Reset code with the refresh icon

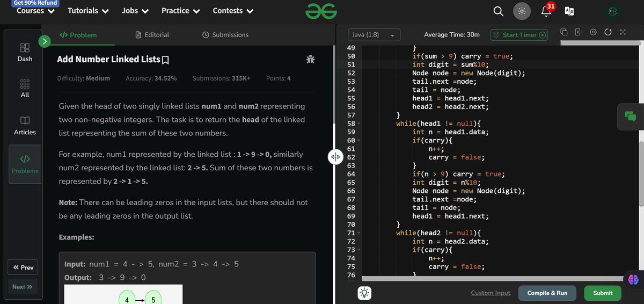click(608, 32)
